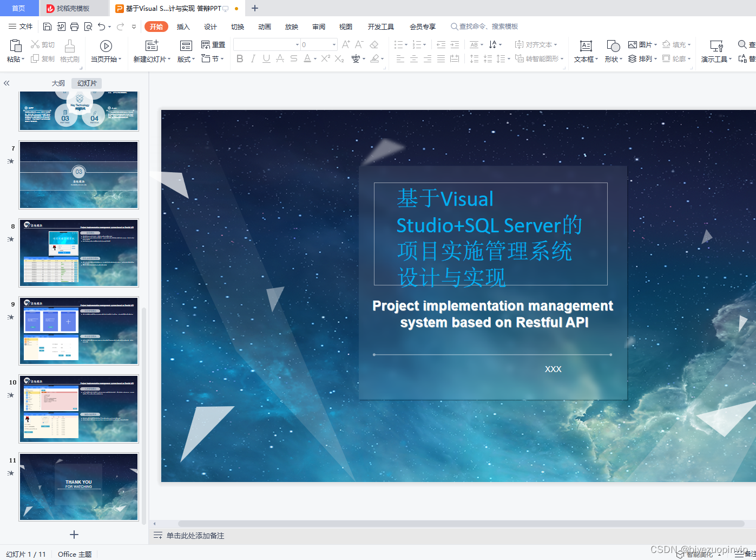The height and width of the screenshot is (560, 756).
Task: Click the decrease font size icon
Action: point(359,44)
